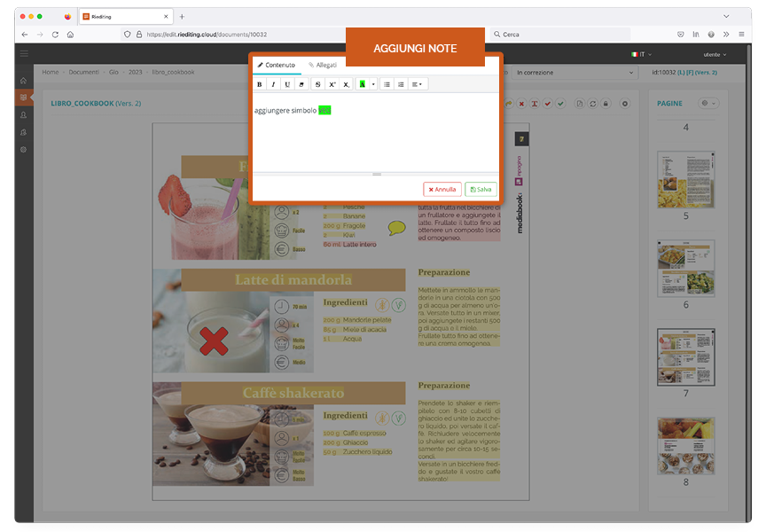Insert an ordered numbered list
The image size is (766, 532).
point(401,84)
